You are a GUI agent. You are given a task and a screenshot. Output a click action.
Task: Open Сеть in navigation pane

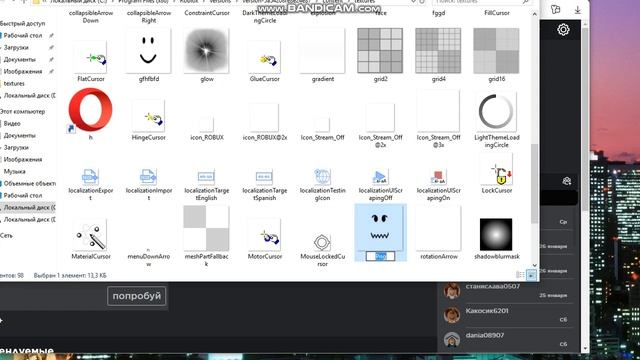click(7, 236)
